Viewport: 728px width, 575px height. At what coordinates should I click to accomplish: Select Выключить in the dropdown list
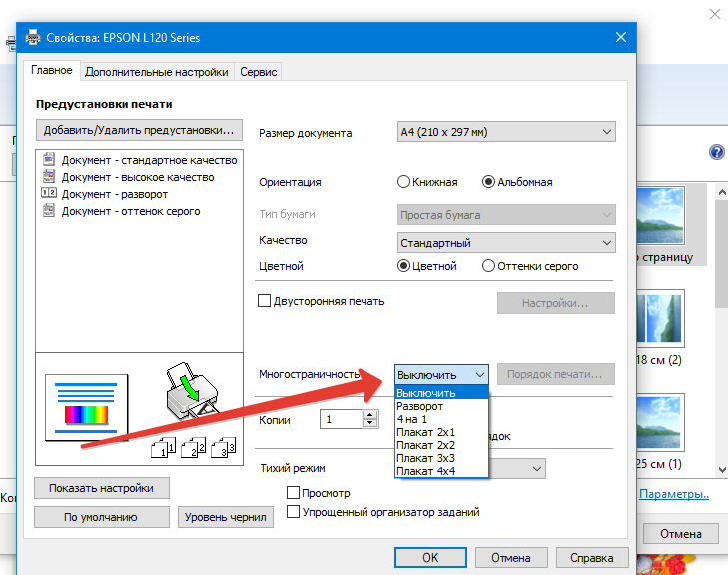[441, 393]
